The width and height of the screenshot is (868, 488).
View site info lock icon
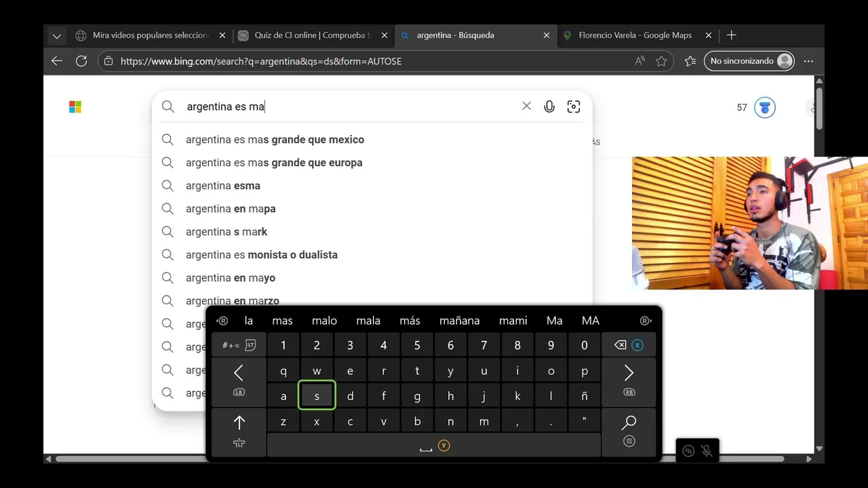coord(108,61)
